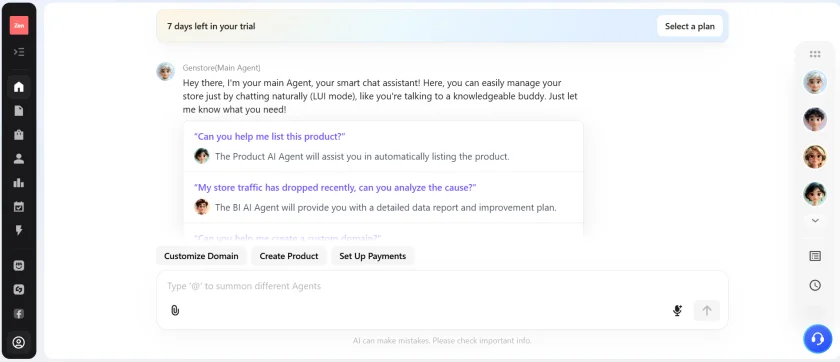
Task: Open the lightning bolt icon in sidebar
Action: tap(19, 230)
